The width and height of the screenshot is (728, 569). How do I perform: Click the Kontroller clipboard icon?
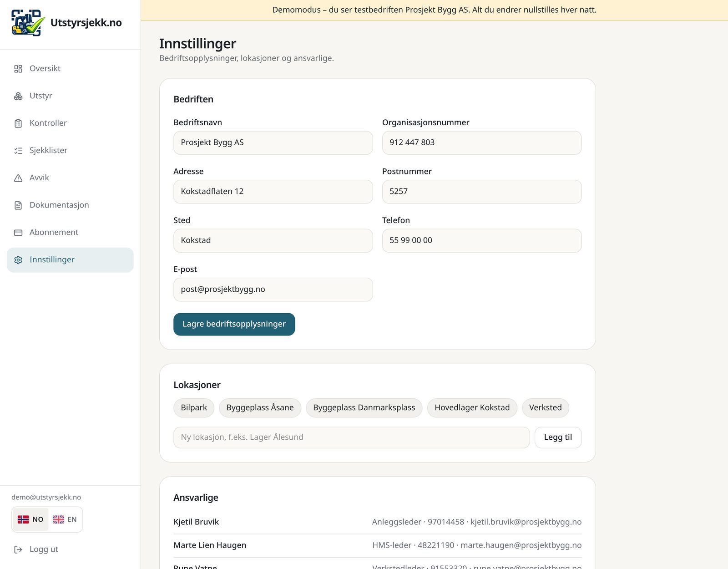tap(18, 123)
